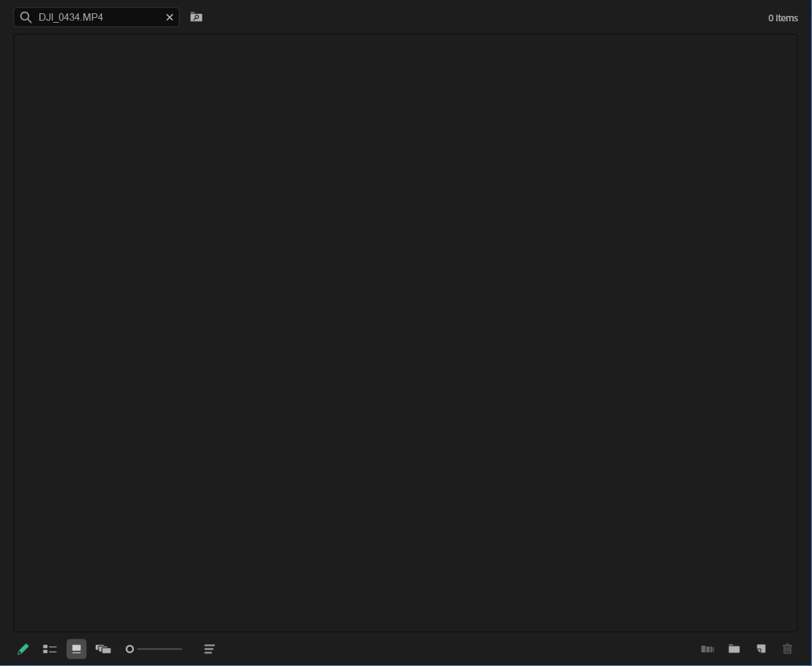Viewport: 812px width, 666px height.
Task: Switch to List View
Action: 50,649
